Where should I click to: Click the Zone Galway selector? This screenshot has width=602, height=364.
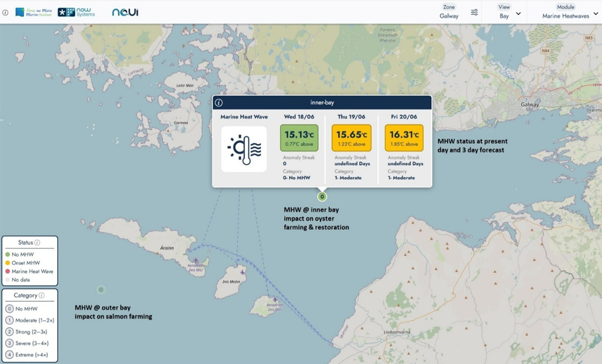point(449,12)
